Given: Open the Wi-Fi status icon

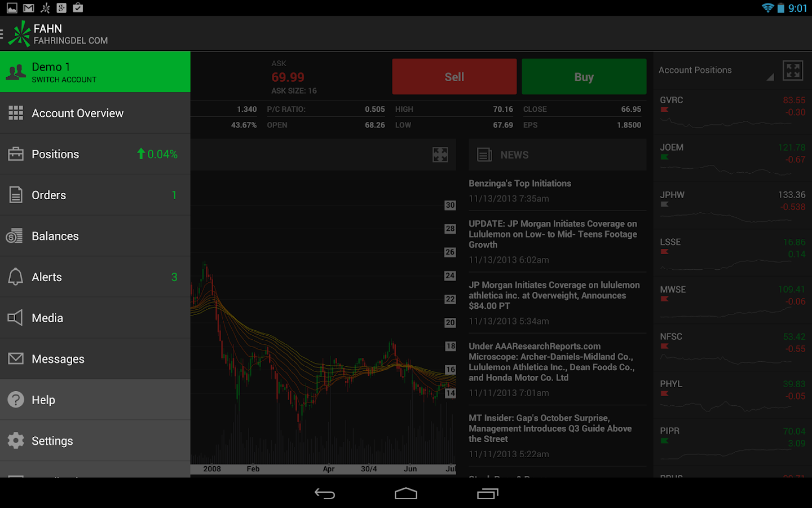Looking at the screenshot, I should [x=767, y=8].
